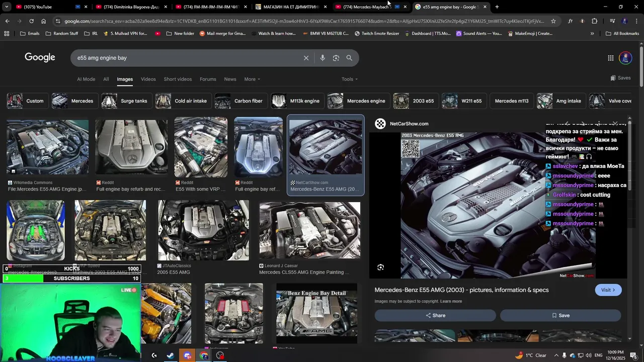Open the Short videos results

(178, 79)
